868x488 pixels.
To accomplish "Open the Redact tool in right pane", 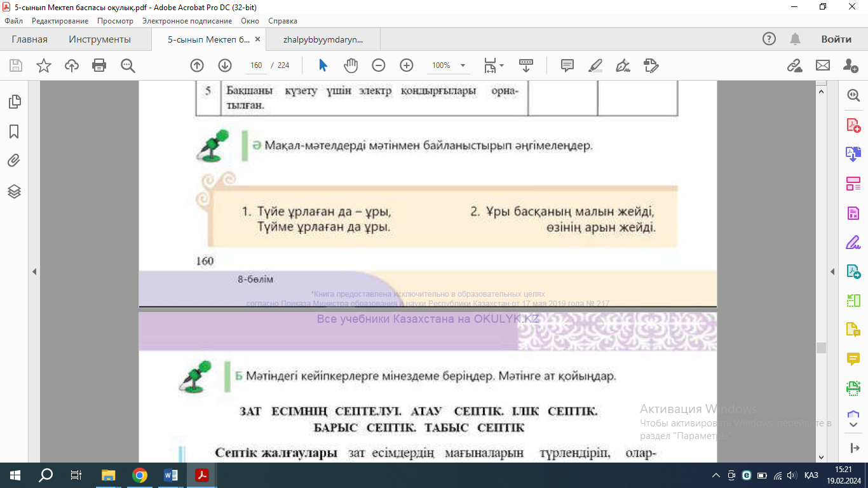I will tap(853, 213).
